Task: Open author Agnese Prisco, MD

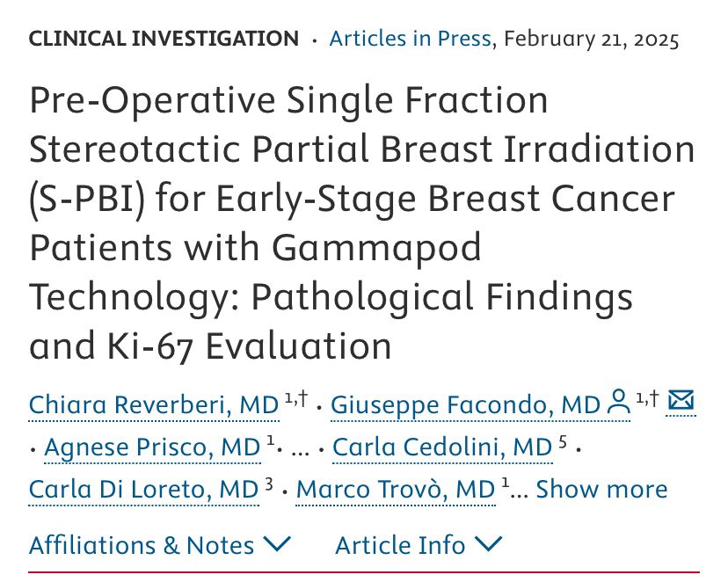Action: pos(152,447)
